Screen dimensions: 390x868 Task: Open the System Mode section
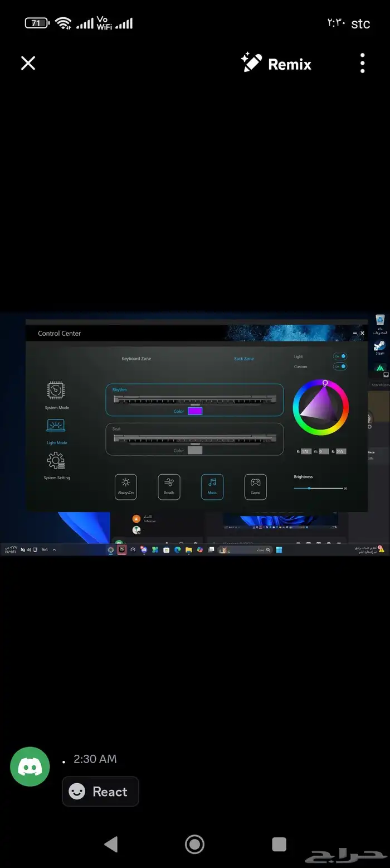[56, 390]
